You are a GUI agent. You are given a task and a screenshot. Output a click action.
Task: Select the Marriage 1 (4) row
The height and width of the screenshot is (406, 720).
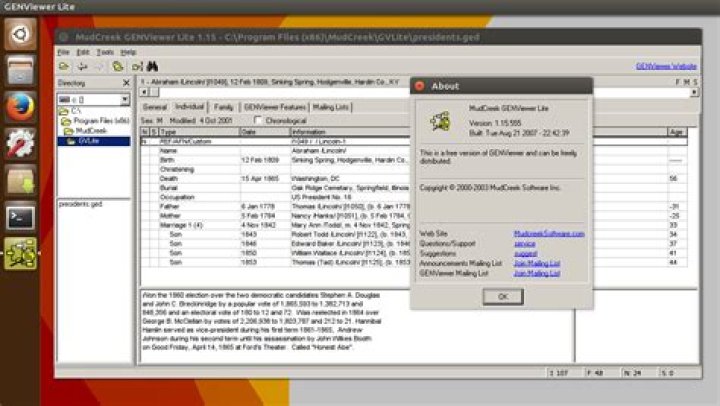276,225
